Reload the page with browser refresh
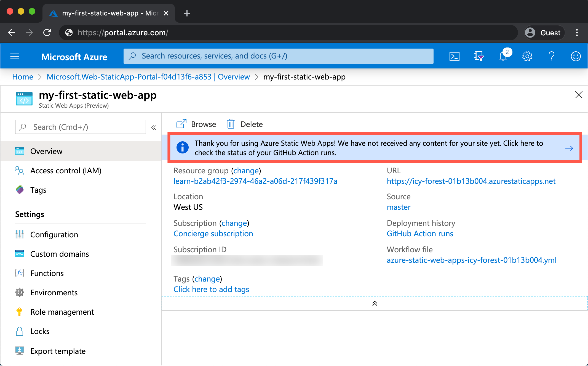Viewport: 588px width, 366px height. point(47,33)
